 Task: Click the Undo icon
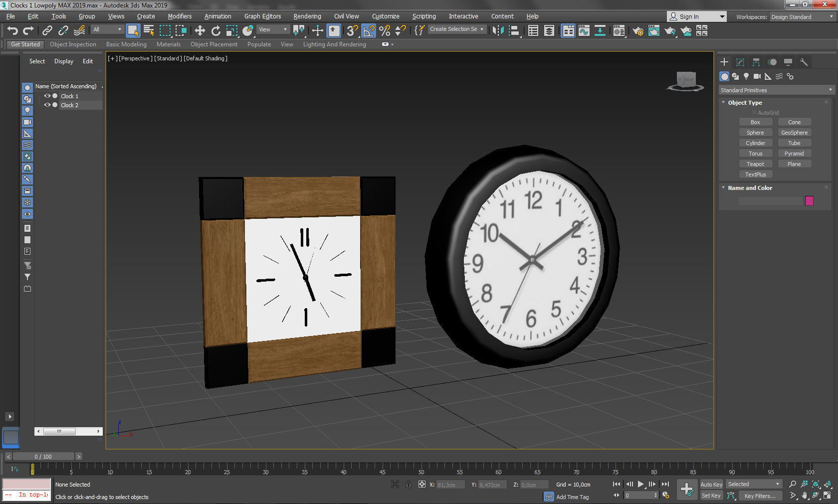pyautogui.click(x=12, y=31)
